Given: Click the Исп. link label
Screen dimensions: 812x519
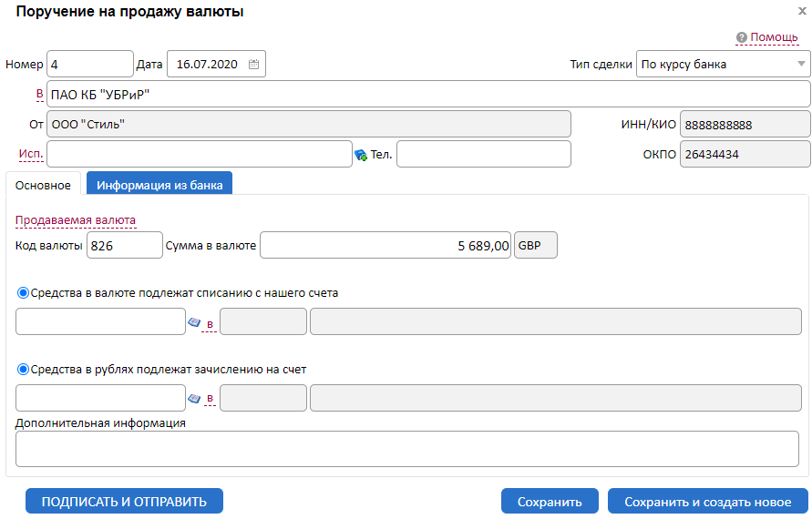Looking at the screenshot, I should coord(30,154).
